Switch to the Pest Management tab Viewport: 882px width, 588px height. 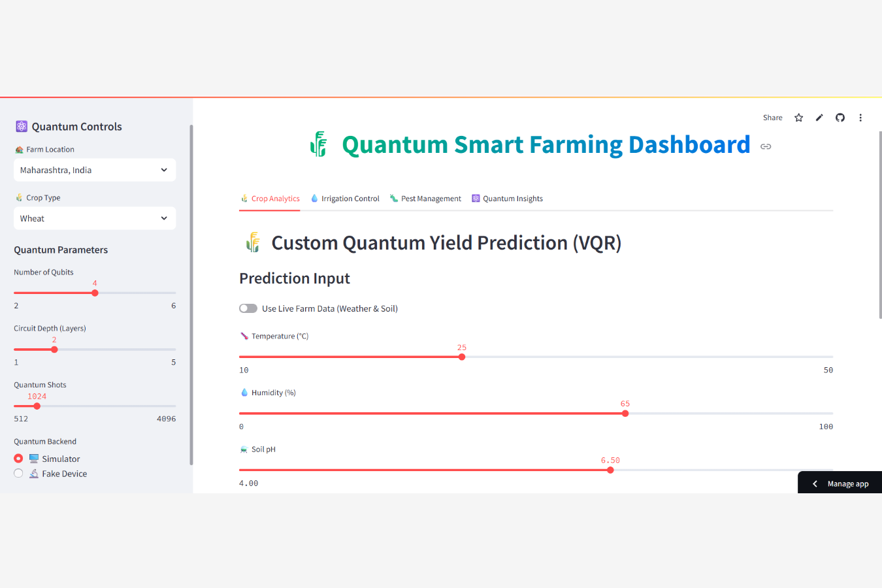point(425,199)
